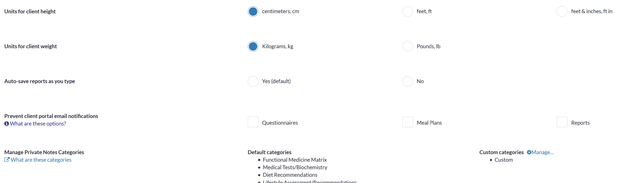This screenshot has width=644, height=183.
Task: Select feet & inches height option
Action: 562,11
